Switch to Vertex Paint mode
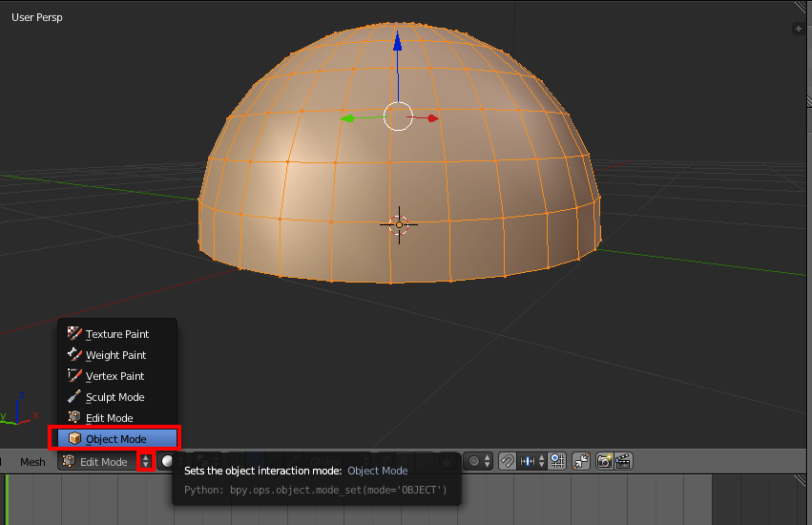The width and height of the screenshot is (812, 525). (x=117, y=376)
